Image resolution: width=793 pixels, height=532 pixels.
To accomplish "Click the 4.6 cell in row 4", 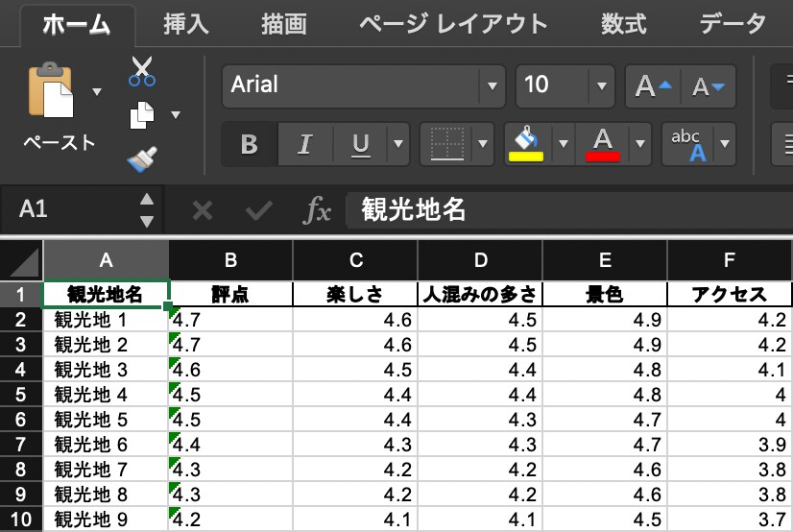I will click(x=230, y=370).
